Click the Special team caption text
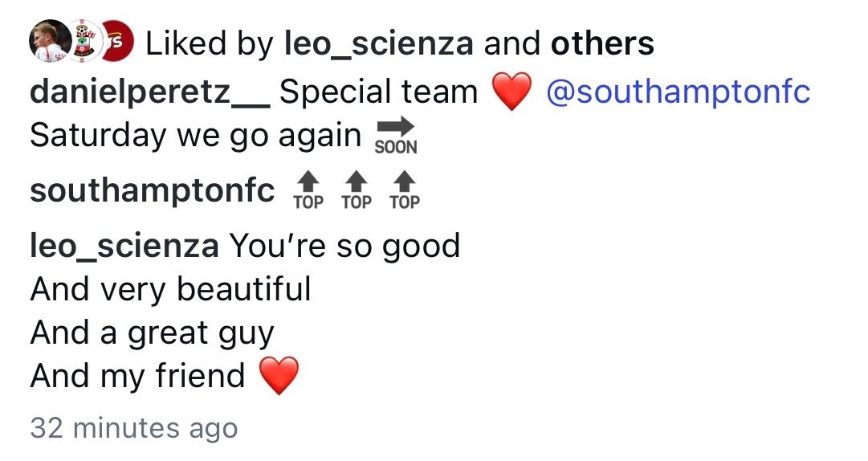Viewport: 868px width, 461px height. tap(377, 93)
